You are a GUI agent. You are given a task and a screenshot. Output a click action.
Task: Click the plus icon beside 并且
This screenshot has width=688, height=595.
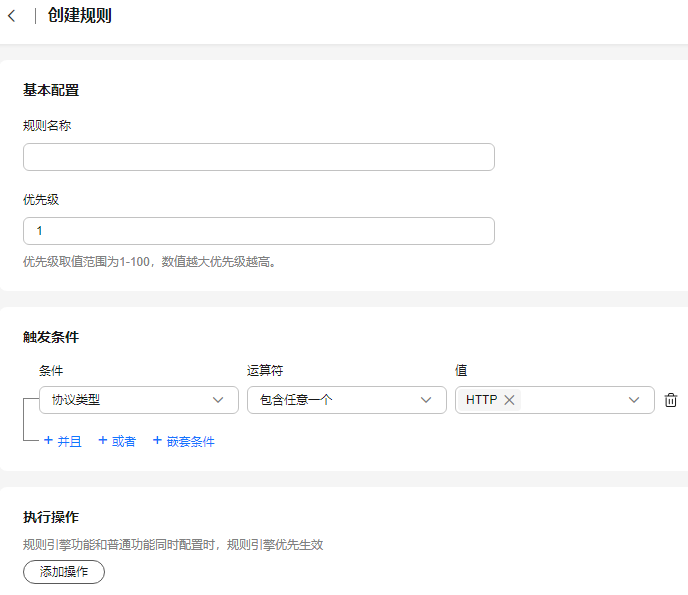(48, 440)
